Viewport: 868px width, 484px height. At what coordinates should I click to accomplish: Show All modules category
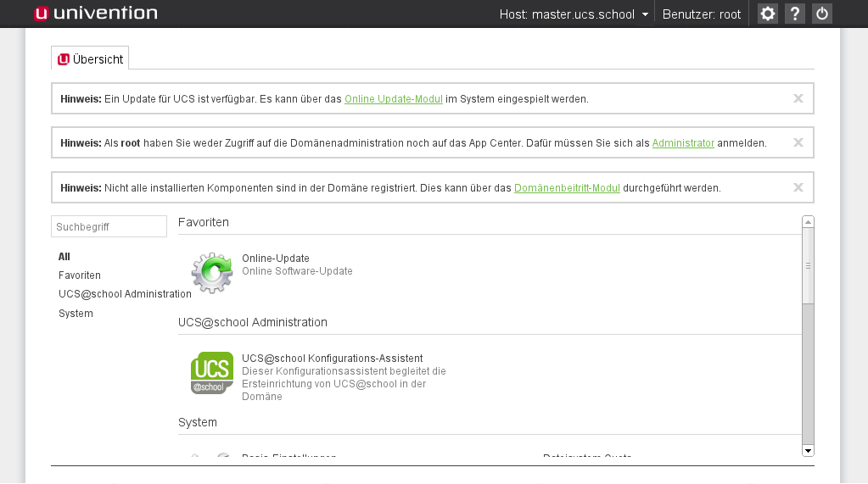click(64, 257)
